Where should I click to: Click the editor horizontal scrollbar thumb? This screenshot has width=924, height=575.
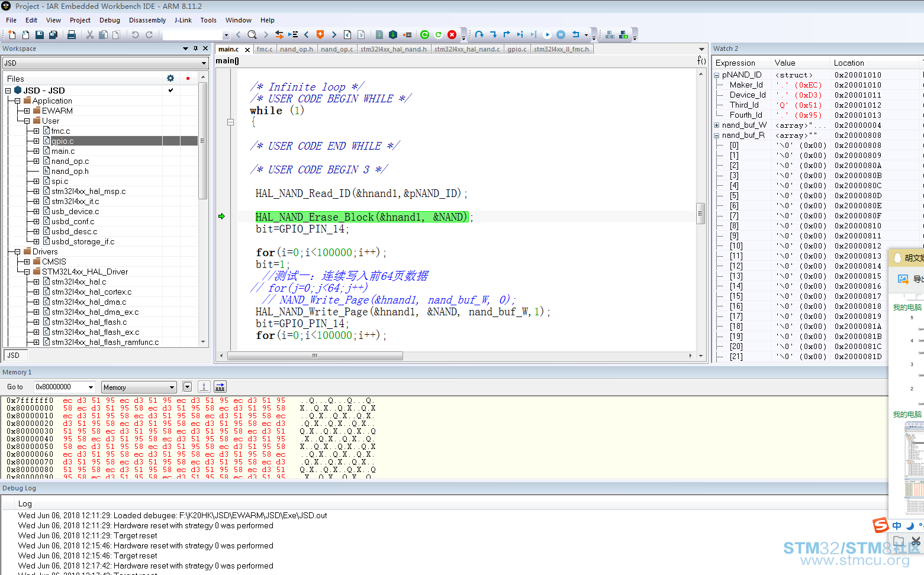315,356
